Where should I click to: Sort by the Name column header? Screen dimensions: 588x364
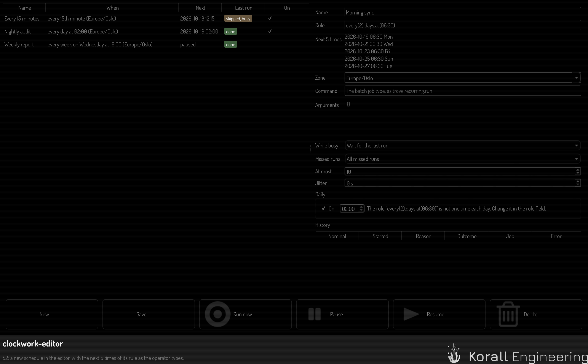click(24, 8)
